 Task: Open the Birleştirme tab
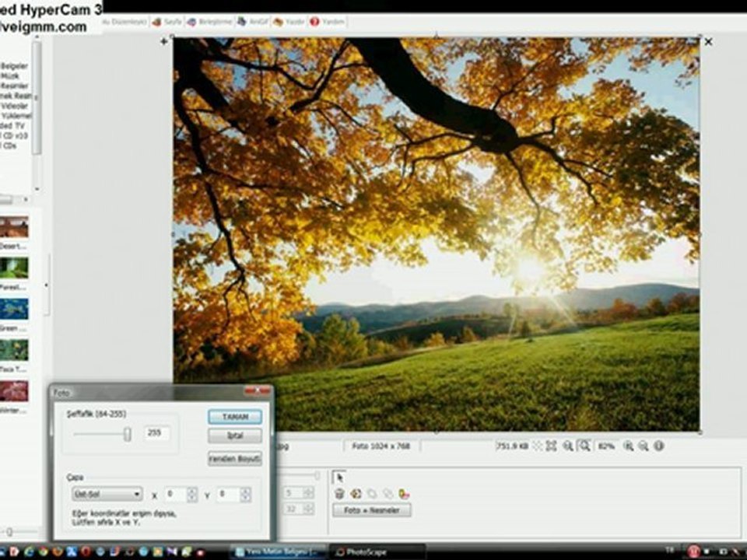tap(209, 22)
